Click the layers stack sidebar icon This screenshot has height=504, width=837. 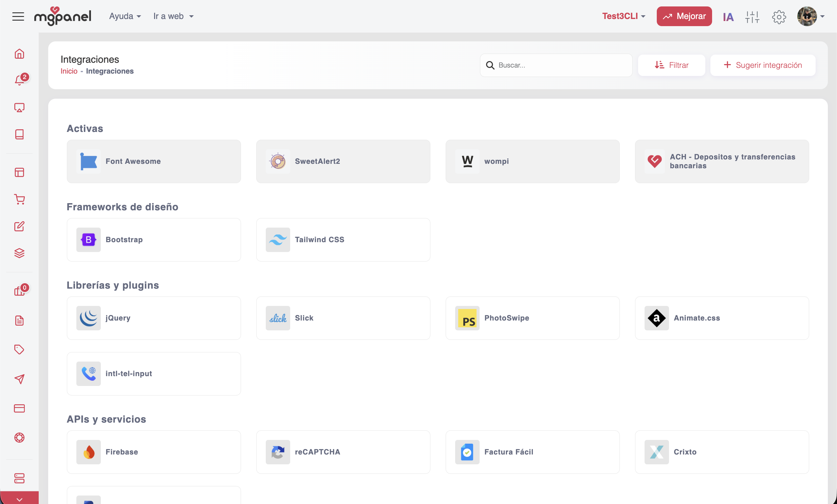[x=19, y=253]
